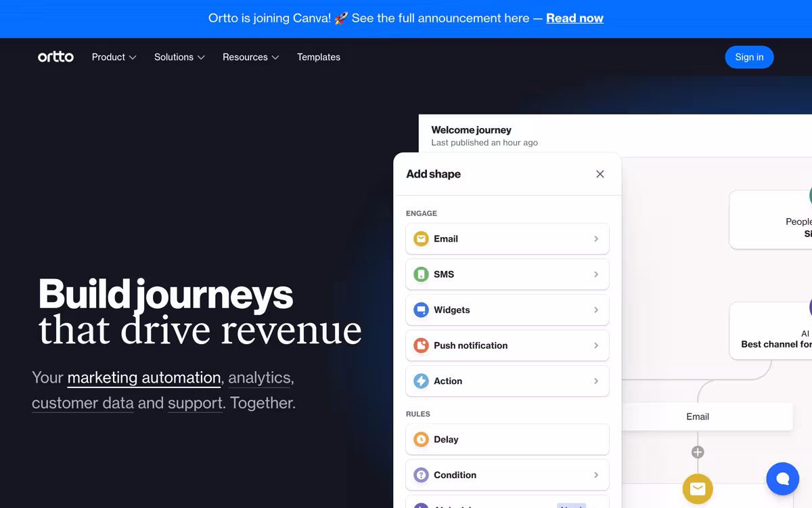The height and width of the screenshot is (508, 812).
Task: Select the orange Delay clock icon
Action: click(421, 440)
